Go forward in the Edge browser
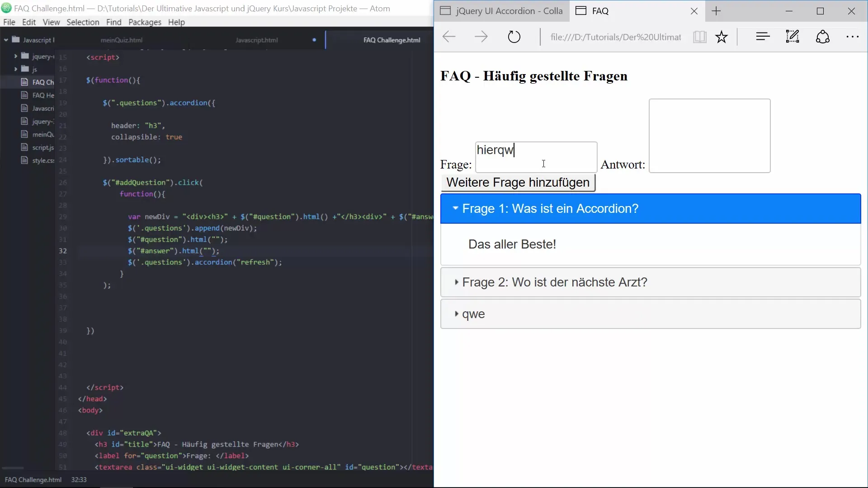 click(481, 37)
